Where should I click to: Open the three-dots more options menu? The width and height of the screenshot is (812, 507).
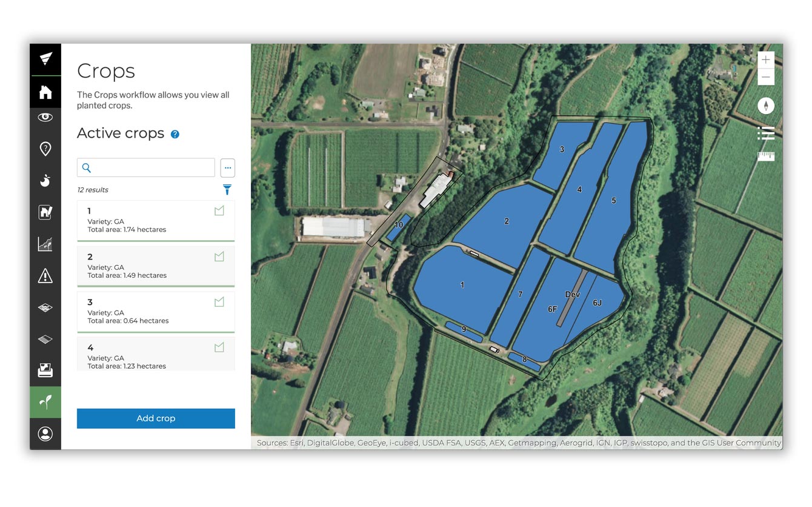pos(227,167)
